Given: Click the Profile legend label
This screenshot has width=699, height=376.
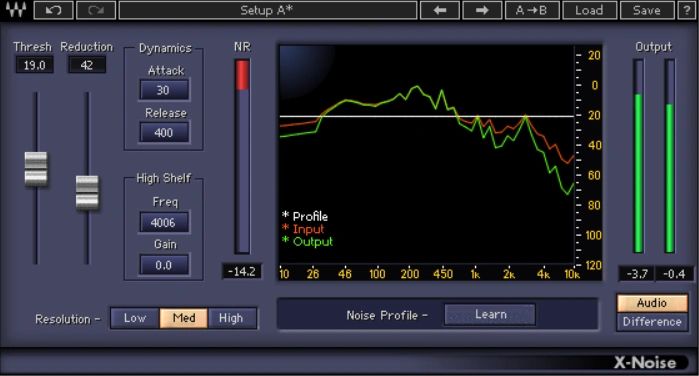Looking at the screenshot, I should (310, 216).
